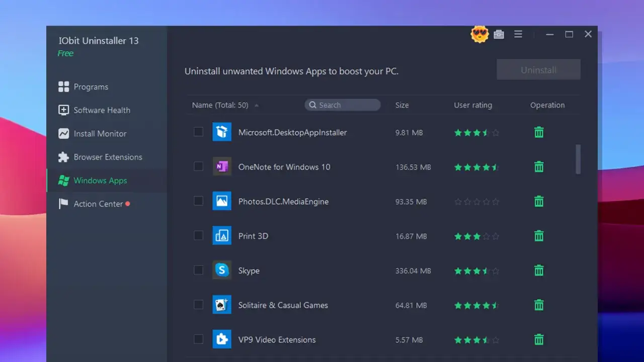Click the VP9 Video Extensions icon

pyautogui.click(x=222, y=339)
